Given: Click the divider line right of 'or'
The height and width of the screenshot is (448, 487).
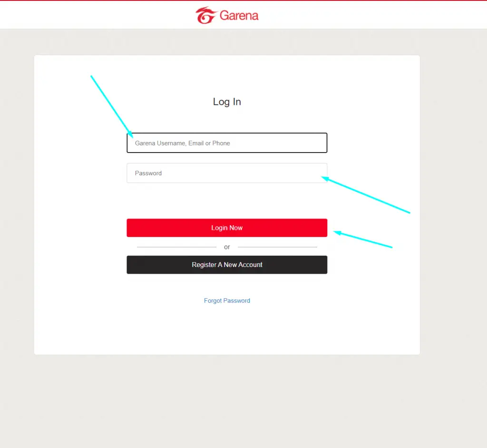Looking at the screenshot, I should pyautogui.click(x=277, y=247).
